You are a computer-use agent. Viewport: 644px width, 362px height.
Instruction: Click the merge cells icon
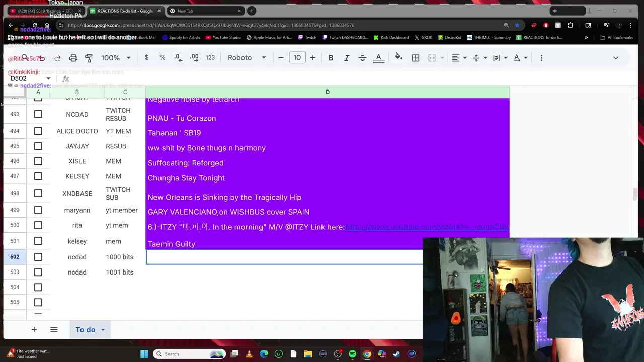(x=432, y=58)
